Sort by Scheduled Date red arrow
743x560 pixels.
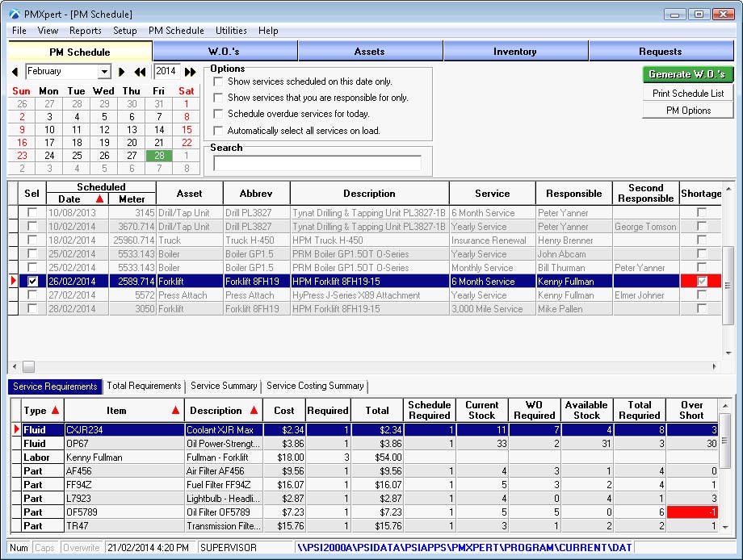tap(99, 199)
